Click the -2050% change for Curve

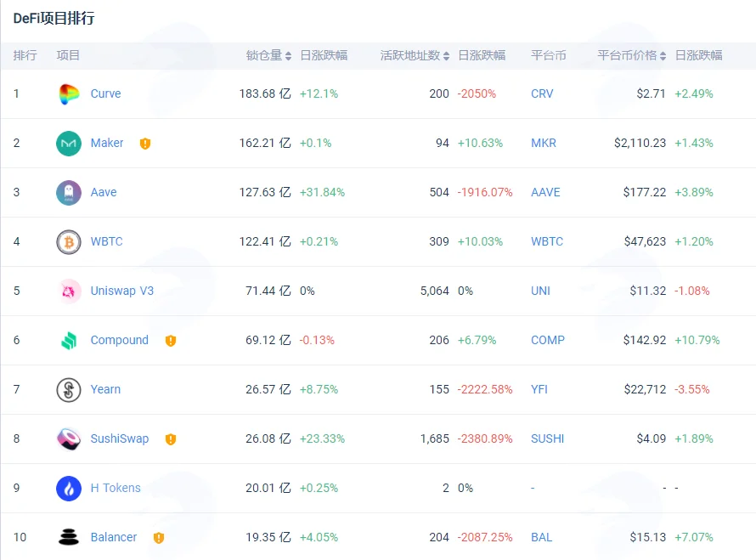[477, 93]
